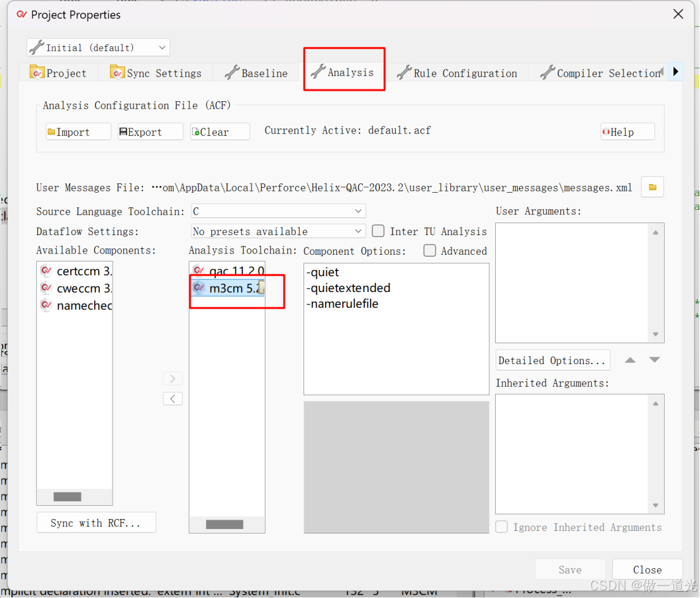Image resolution: width=700 pixels, height=598 pixels.
Task: Open the Dataflow Settings presets dropdown
Action: click(x=279, y=231)
